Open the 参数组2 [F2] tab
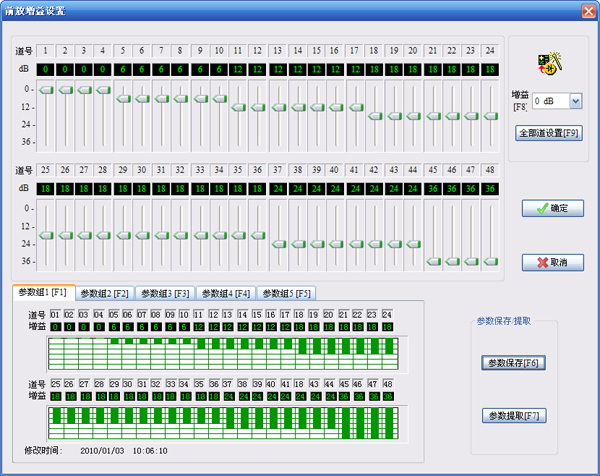This screenshot has height=476, width=600. coord(105,293)
